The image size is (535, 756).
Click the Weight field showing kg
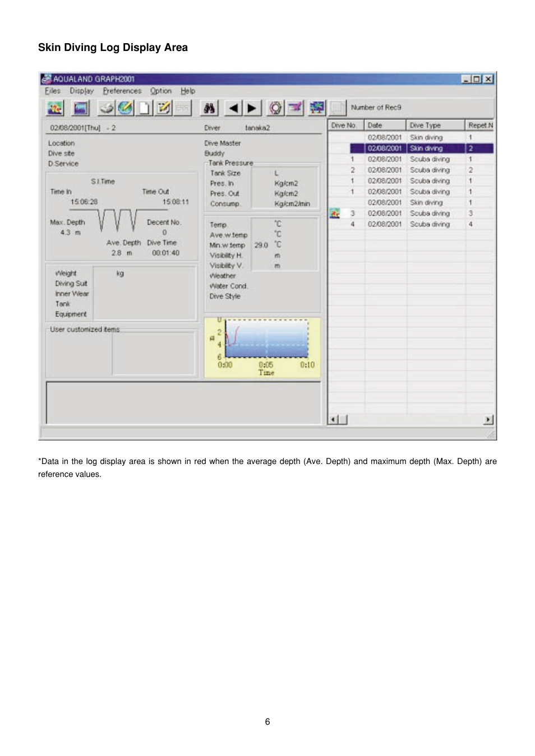(x=145, y=273)
